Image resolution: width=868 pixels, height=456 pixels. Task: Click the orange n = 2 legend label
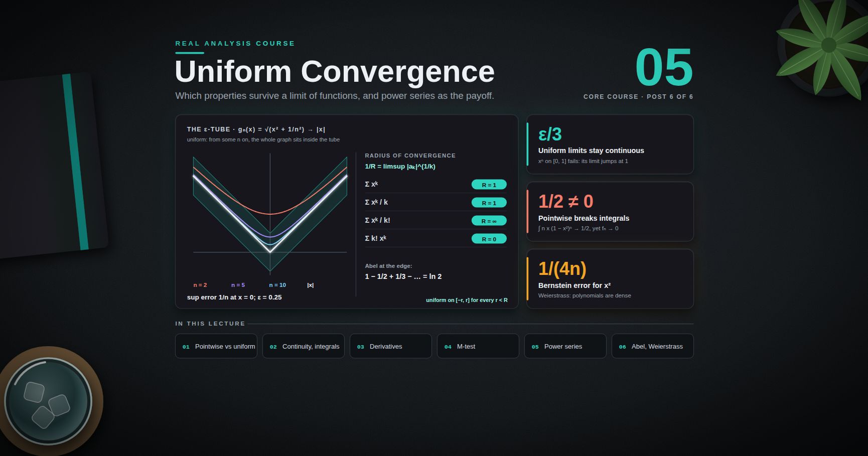pyautogui.click(x=200, y=285)
